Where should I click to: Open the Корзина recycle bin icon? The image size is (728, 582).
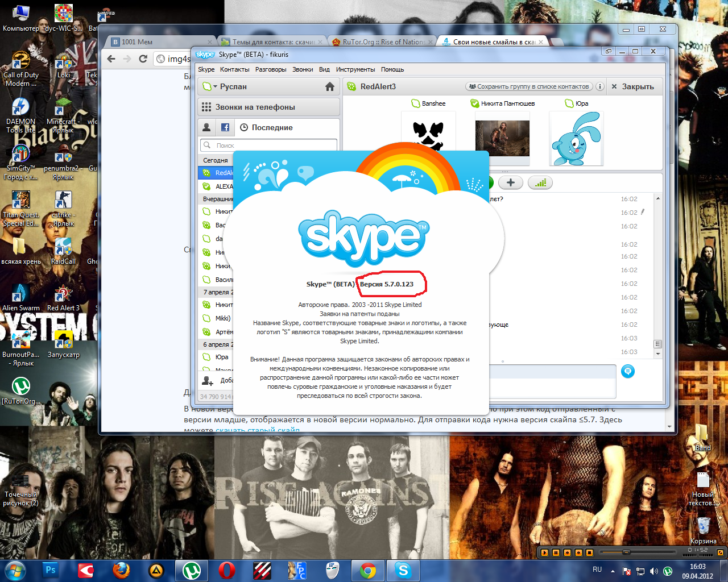coord(704,530)
